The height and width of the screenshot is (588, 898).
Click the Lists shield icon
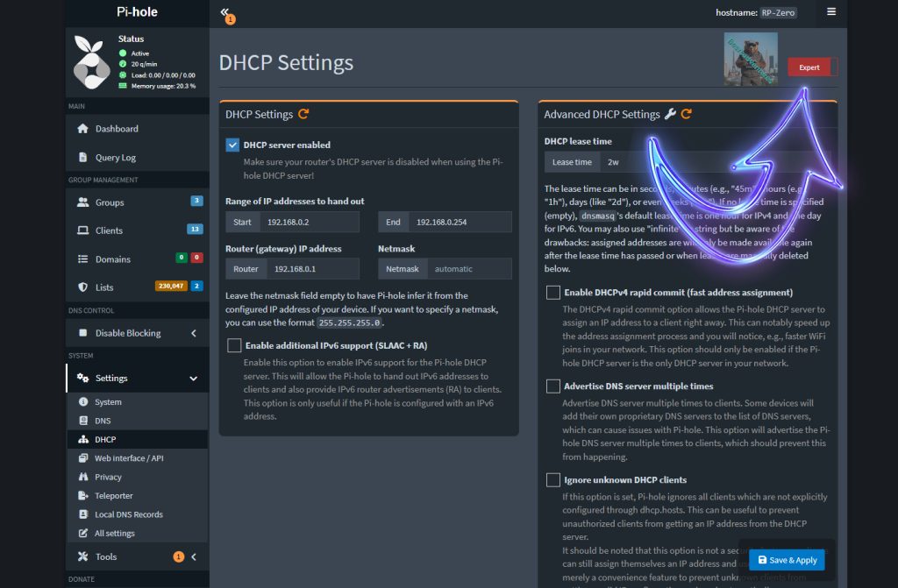click(x=83, y=287)
